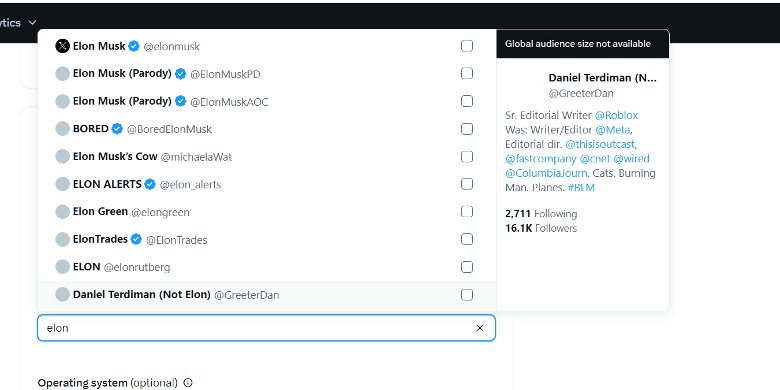Tick the @ElonMuskPD checkbox
Viewport: 780px width, 390px height.
(x=467, y=74)
